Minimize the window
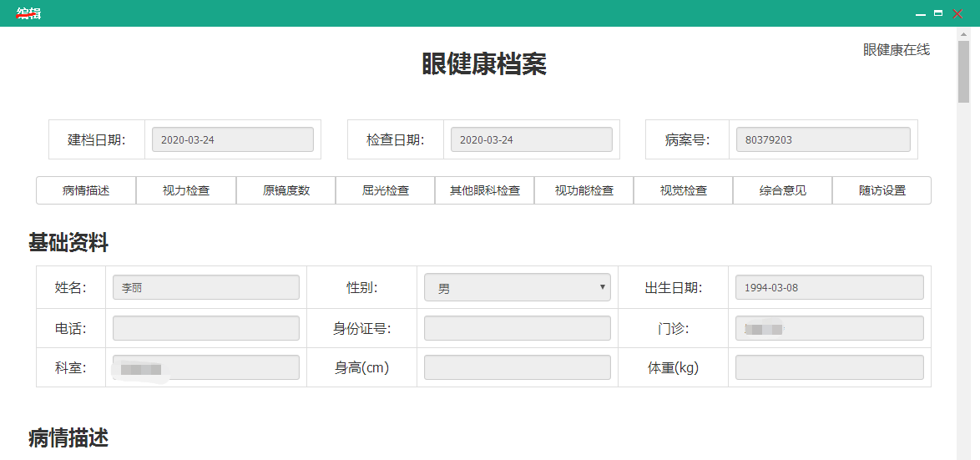The image size is (980, 460). click(920, 13)
